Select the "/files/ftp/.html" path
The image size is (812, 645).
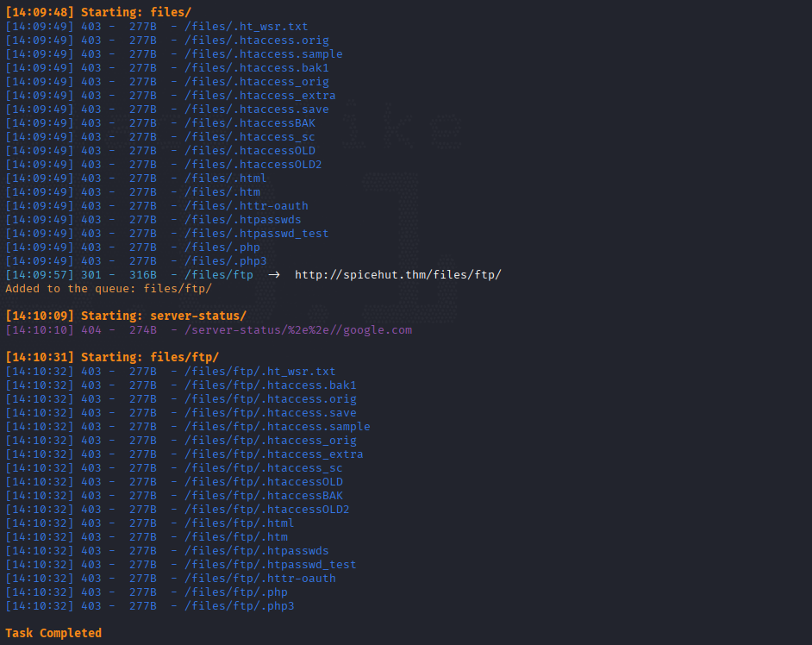(x=240, y=523)
